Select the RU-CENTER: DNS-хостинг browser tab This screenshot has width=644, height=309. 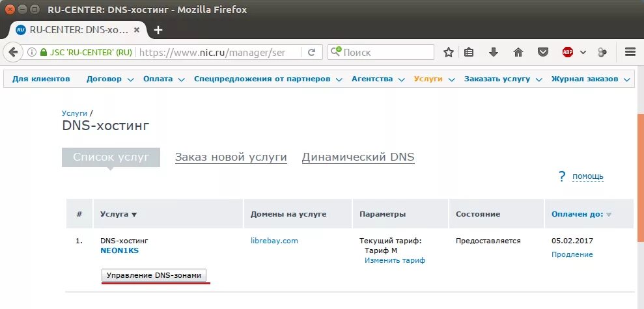coord(78,30)
